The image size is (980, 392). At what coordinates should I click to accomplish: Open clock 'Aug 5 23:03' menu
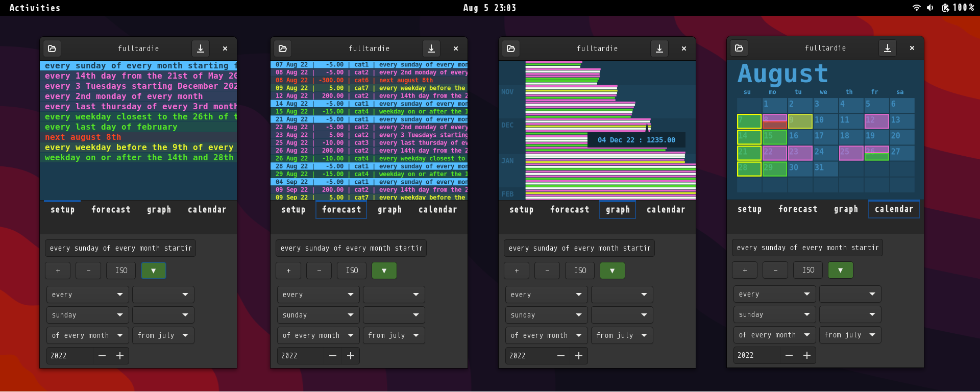tap(489, 8)
